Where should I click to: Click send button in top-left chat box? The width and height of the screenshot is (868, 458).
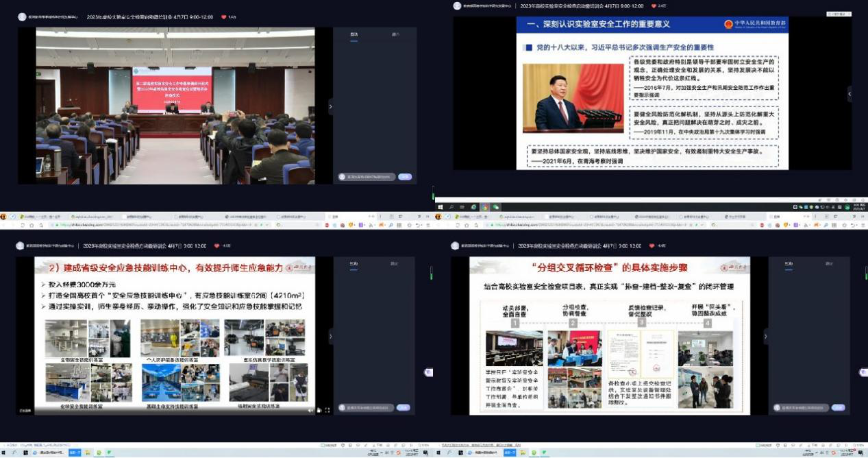405,177
